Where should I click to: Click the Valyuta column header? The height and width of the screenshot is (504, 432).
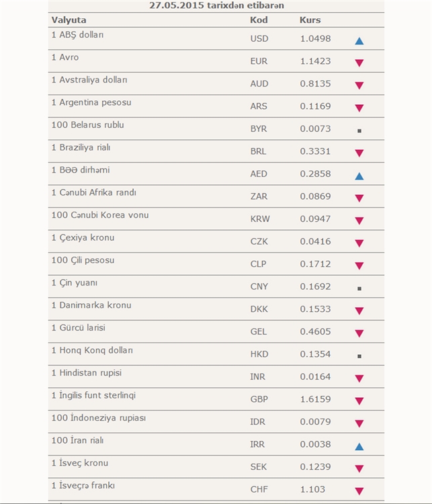69,20
